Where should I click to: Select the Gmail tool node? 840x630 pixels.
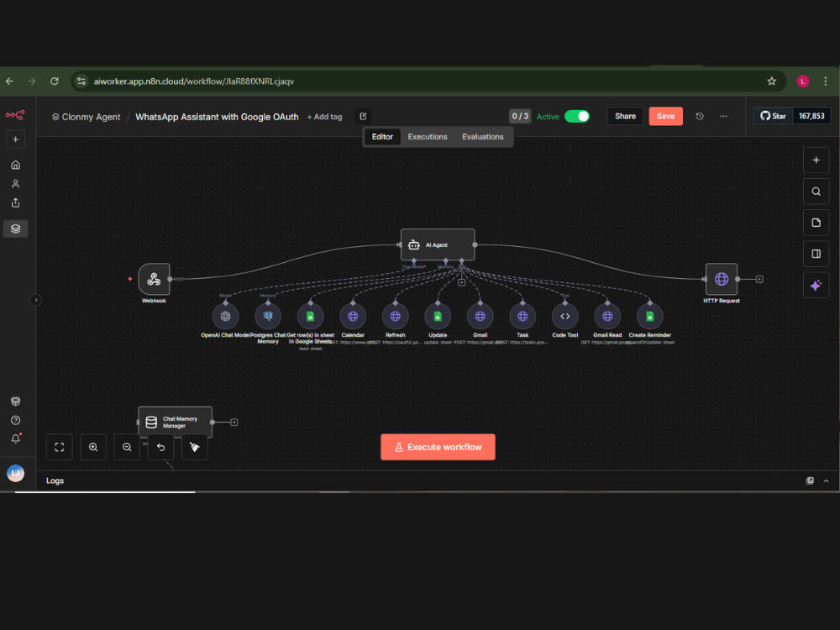(480, 317)
